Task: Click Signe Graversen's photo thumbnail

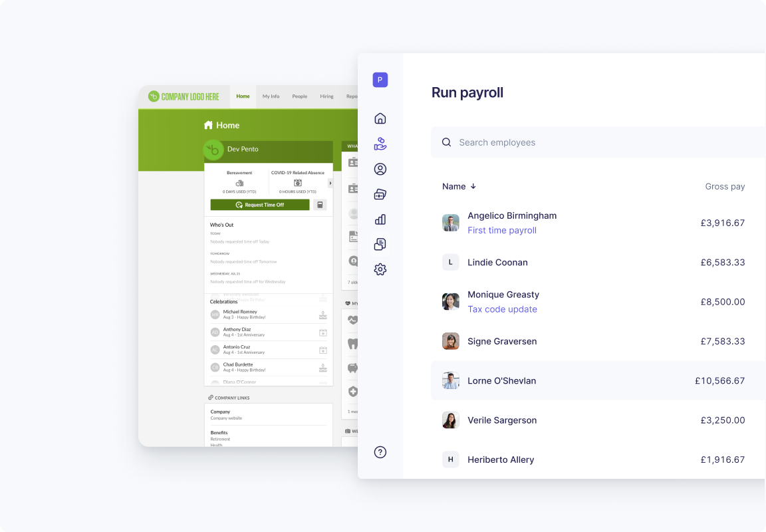Action: pyautogui.click(x=450, y=341)
